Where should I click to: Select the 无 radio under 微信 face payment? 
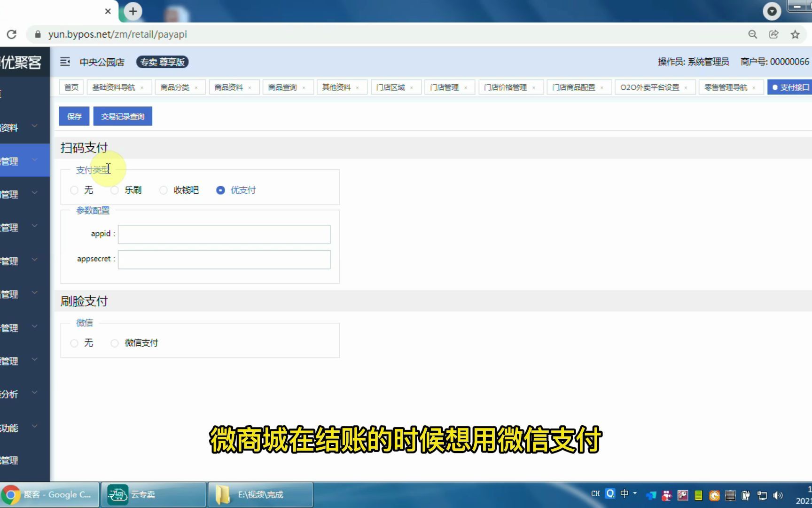[74, 343]
